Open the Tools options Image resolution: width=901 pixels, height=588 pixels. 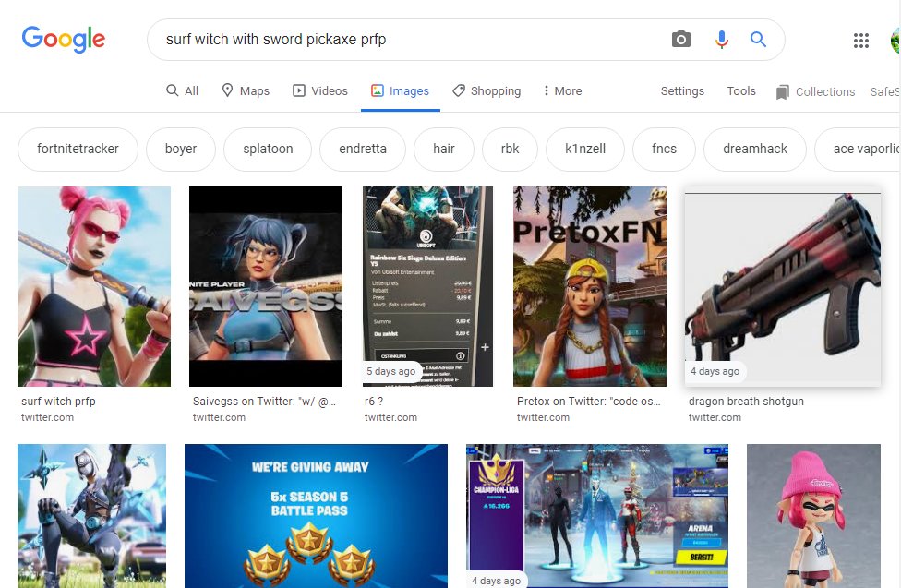click(741, 90)
